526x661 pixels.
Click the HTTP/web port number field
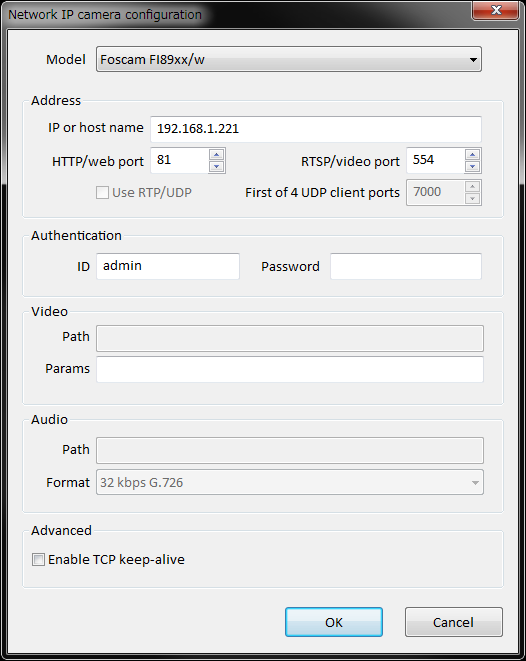pyautogui.click(x=180, y=161)
